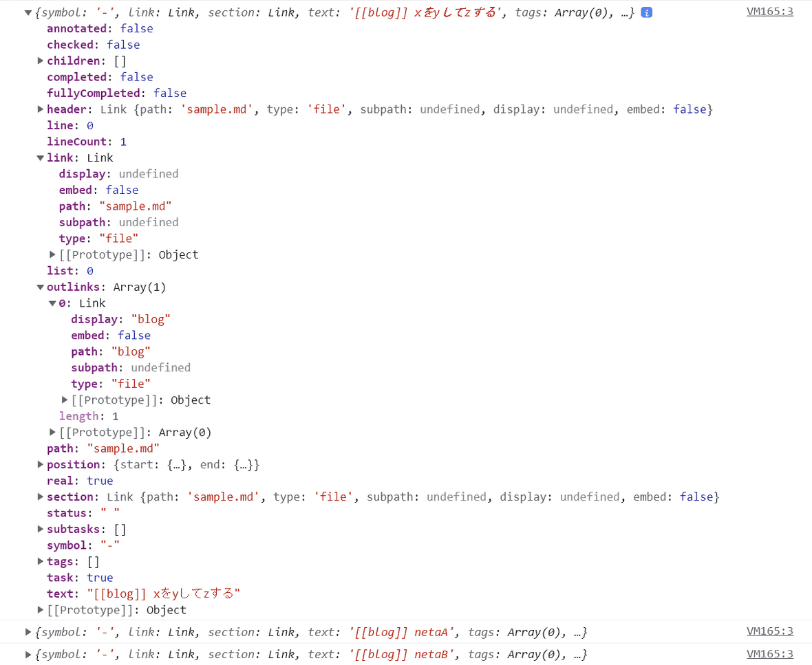Expand the subtasks array

pyautogui.click(x=40, y=529)
